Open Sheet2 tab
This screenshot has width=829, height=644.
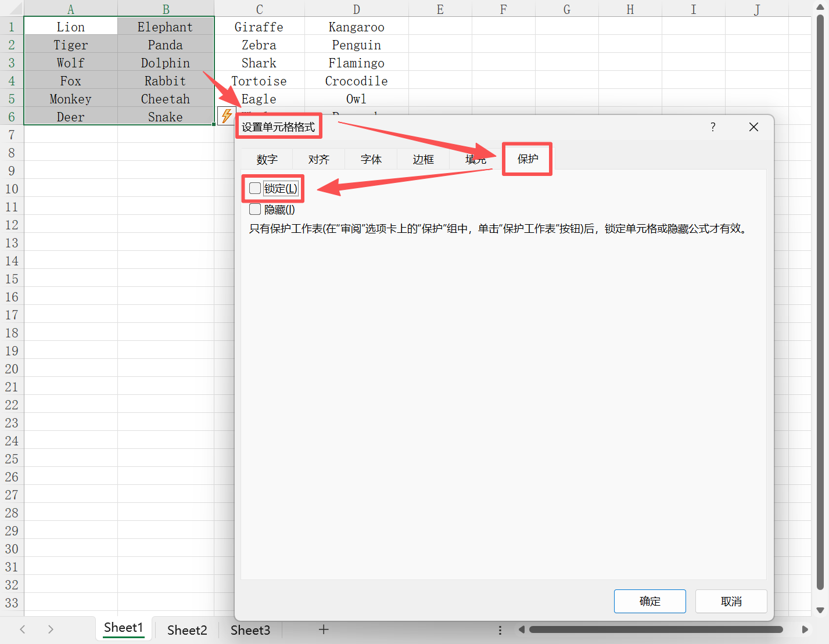pyautogui.click(x=187, y=630)
